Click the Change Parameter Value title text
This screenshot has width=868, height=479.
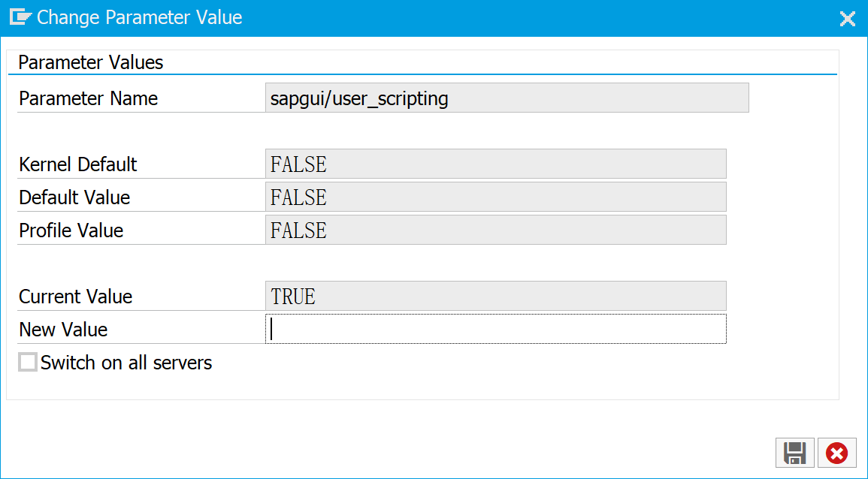coord(140,17)
